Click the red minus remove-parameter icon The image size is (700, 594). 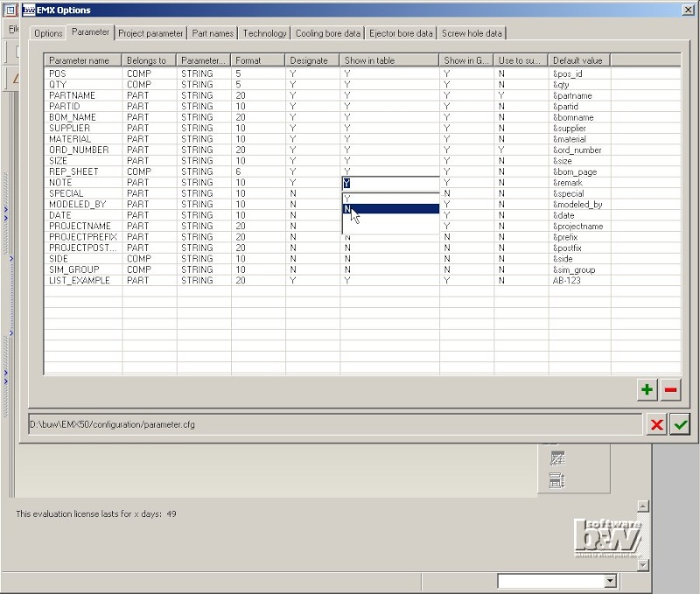tap(670, 389)
